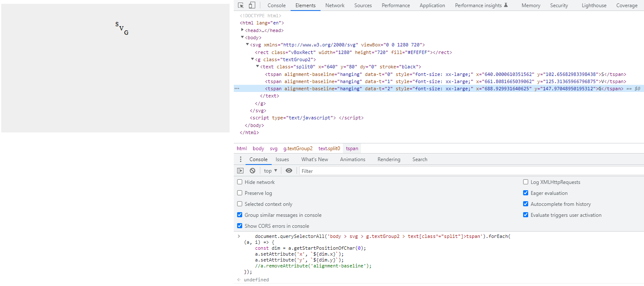Switch to the Lighthouse tab
Viewport: 644px width, 286px height.
click(x=594, y=5)
